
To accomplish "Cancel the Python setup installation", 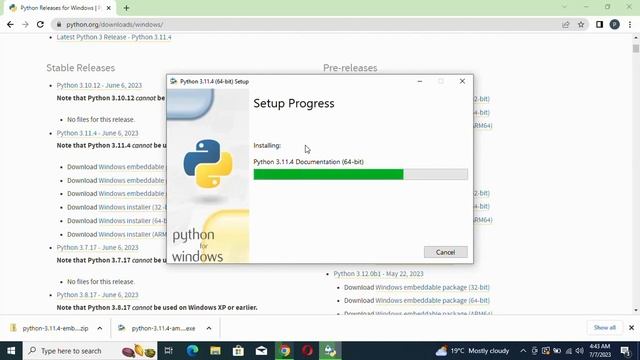I will tap(445, 252).
